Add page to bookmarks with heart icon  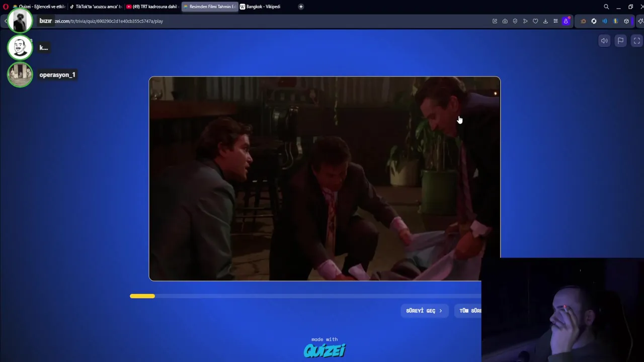tap(535, 21)
